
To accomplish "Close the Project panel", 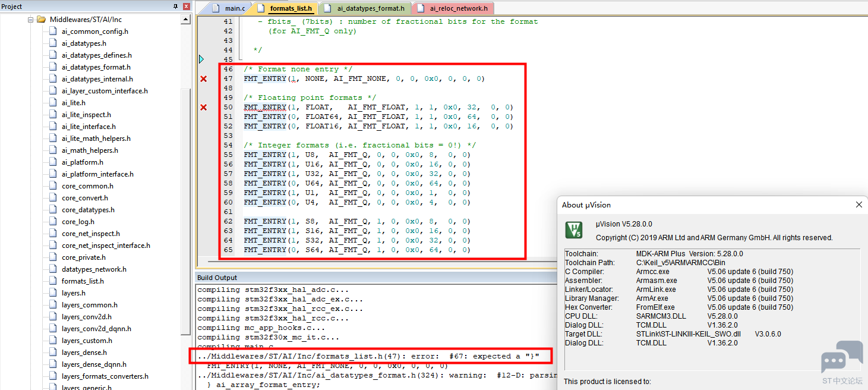I will pyautogui.click(x=186, y=6).
